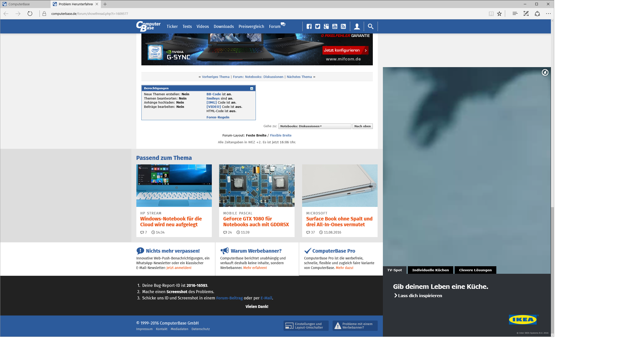Open the Foren-Regeln link
The width and height of the screenshot is (644, 362).
(x=218, y=117)
